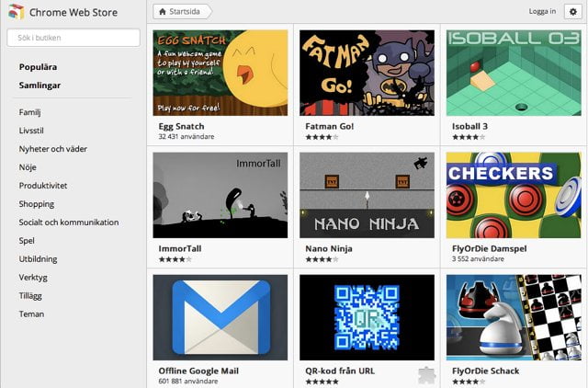Open the Nano Ninja game image
The height and width of the screenshot is (388, 588).
point(367,195)
